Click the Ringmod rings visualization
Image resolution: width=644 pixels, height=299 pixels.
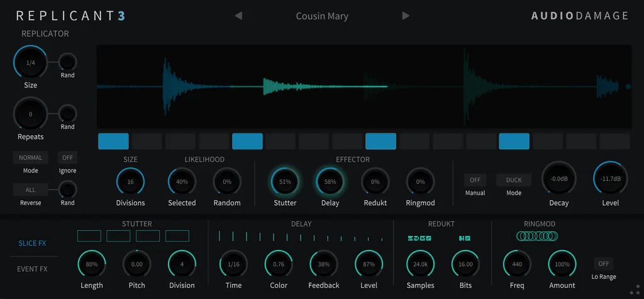tap(537, 236)
